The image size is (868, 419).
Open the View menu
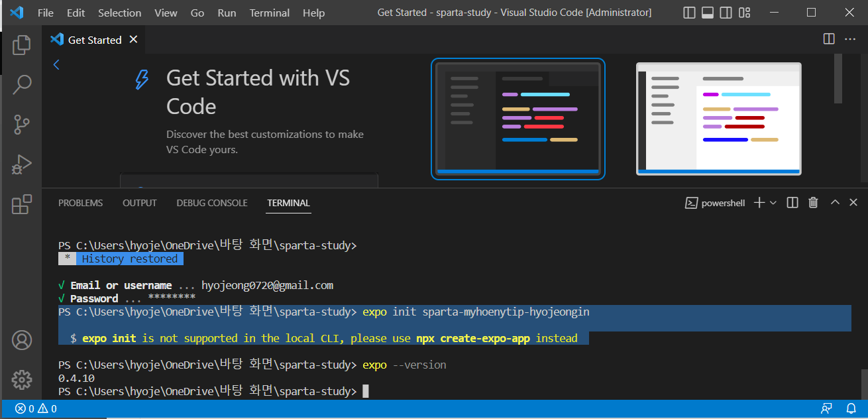(x=166, y=13)
